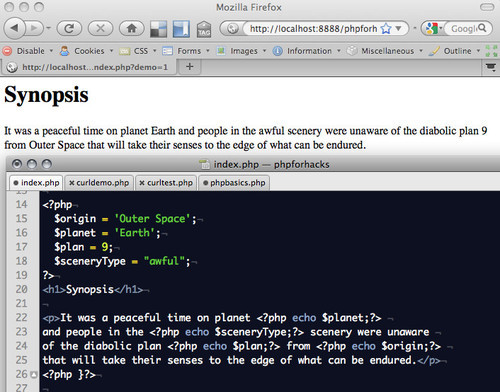Open the Information toolbar menu

307,51
